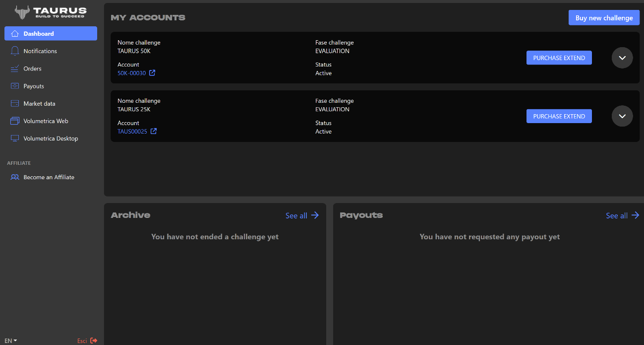Click See all in the Payouts panel

[x=617, y=215]
